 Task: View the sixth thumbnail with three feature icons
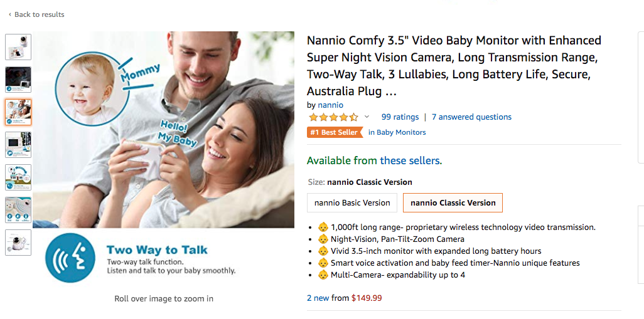pyautogui.click(x=18, y=210)
